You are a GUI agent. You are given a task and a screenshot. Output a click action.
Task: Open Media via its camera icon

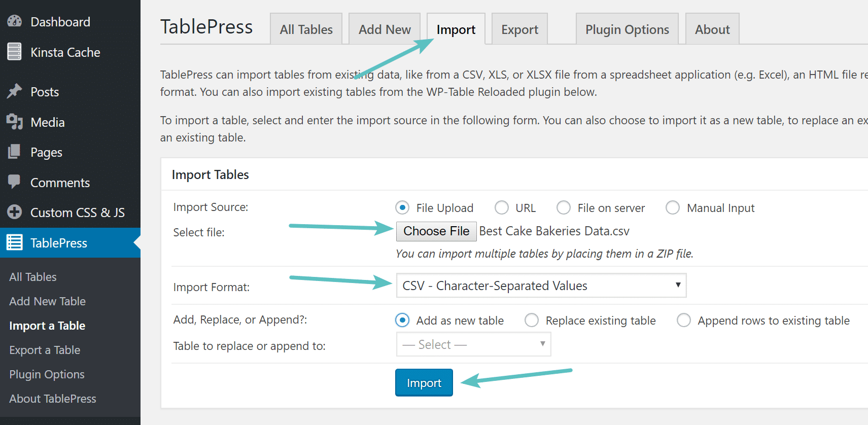pyautogui.click(x=15, y=122)
